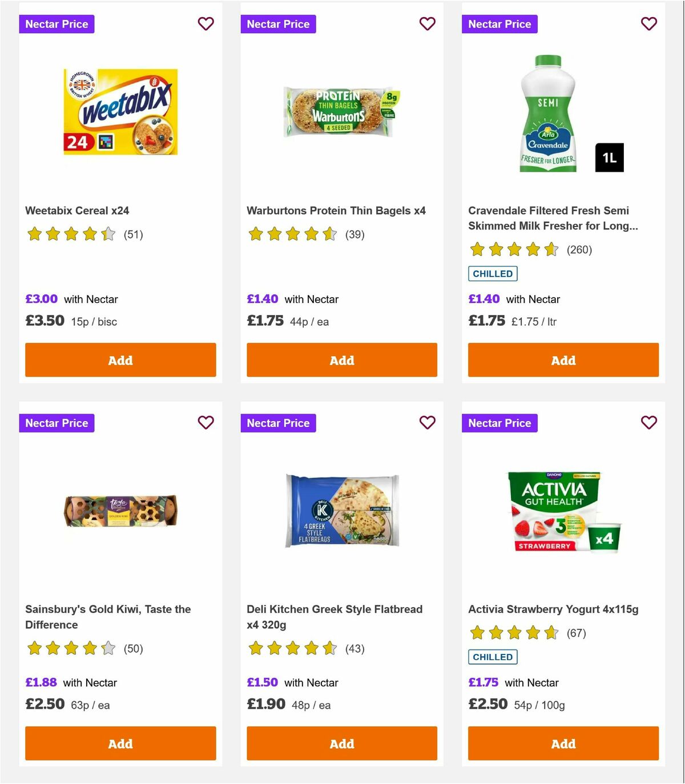Favourite the Cravendale Filtered Milk
Screen dimensions: 685x784
click(648, 24)
